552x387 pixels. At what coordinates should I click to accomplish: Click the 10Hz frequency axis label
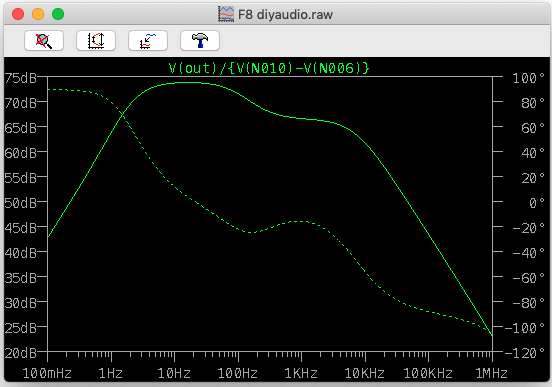(x=174, y=373)
